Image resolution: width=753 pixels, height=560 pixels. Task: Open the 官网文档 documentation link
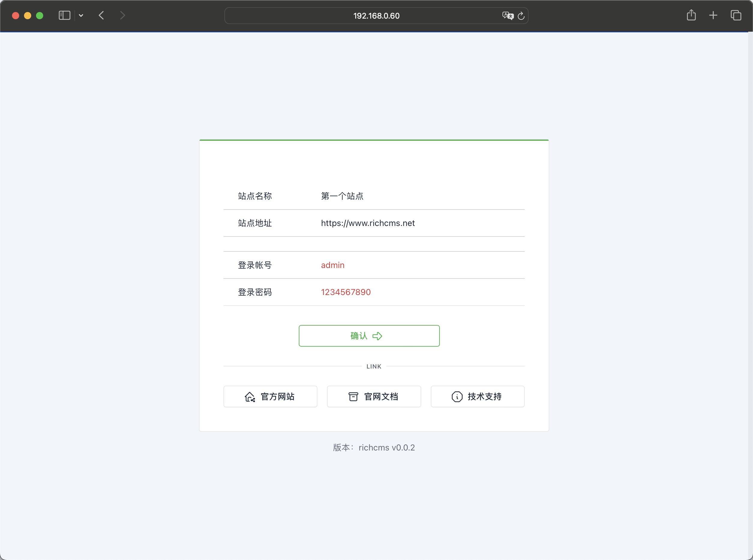[374, 396]
